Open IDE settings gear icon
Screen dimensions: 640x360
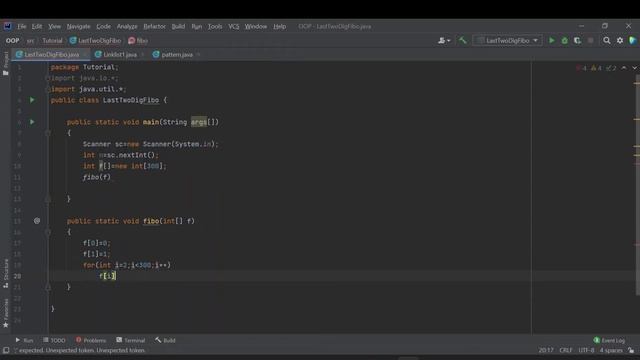[x=620, y=41]
